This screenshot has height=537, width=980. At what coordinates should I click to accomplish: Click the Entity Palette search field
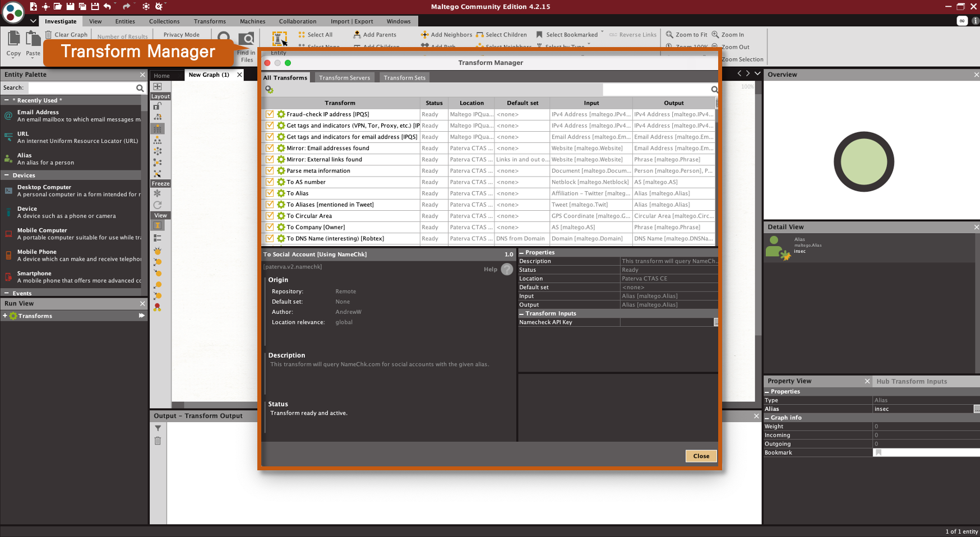click(82, 88)
